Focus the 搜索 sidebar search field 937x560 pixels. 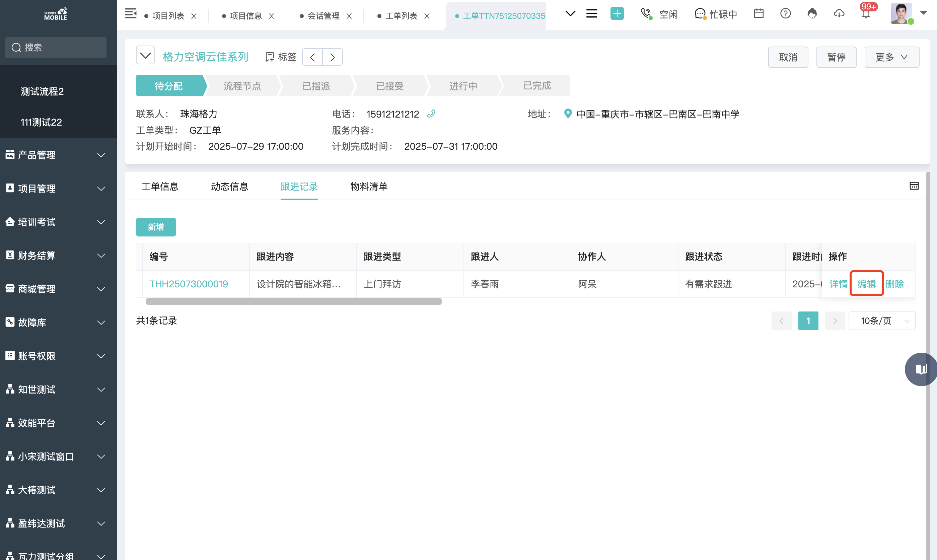(x=56, y=48)
